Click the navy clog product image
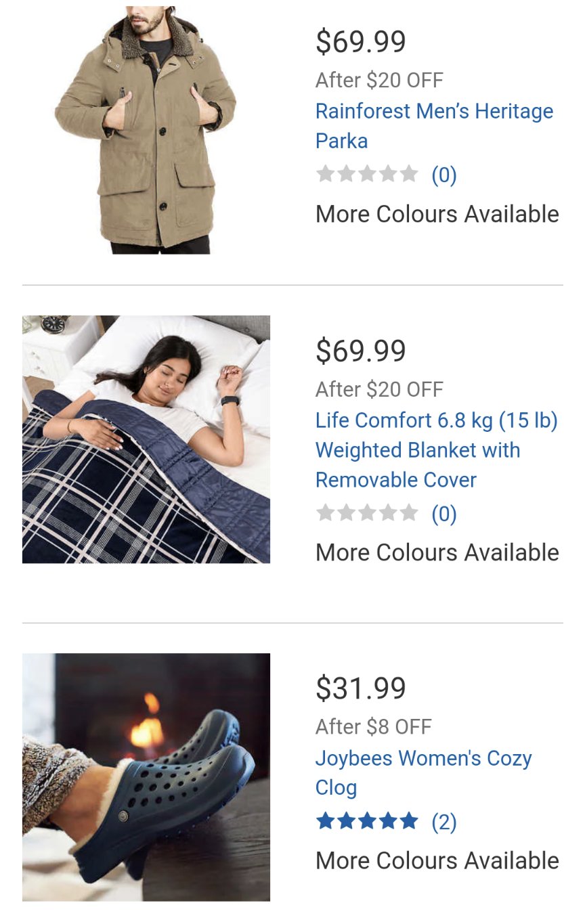 146,777
